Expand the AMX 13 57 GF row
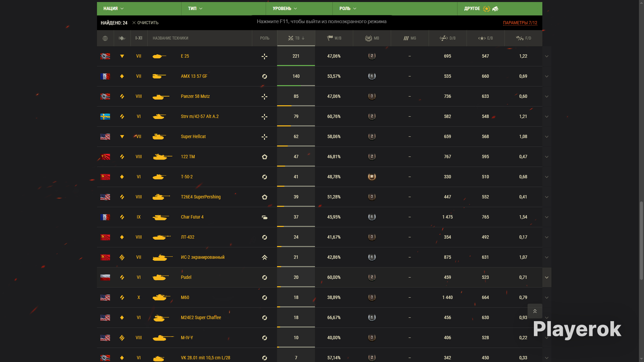Screen dimensions: 644x362 pyautogui.click(x=547, y=76)
